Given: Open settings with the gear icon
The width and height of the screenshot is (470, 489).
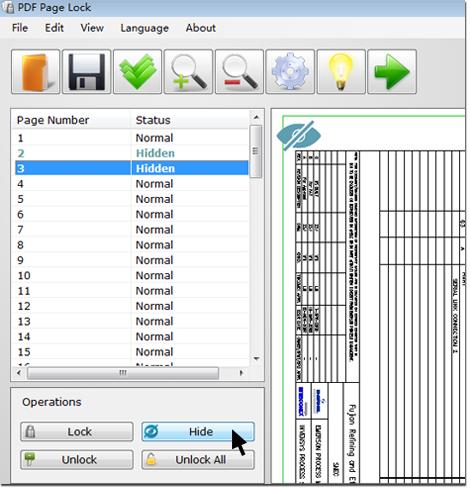Looking at the screenshot, I should pos(290,72).
